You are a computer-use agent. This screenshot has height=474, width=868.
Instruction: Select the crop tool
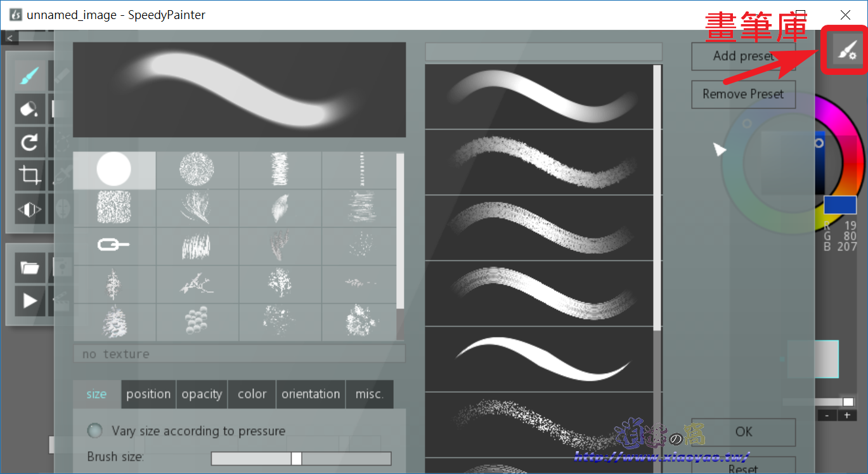pyautogui.click(x=29, y=174)
